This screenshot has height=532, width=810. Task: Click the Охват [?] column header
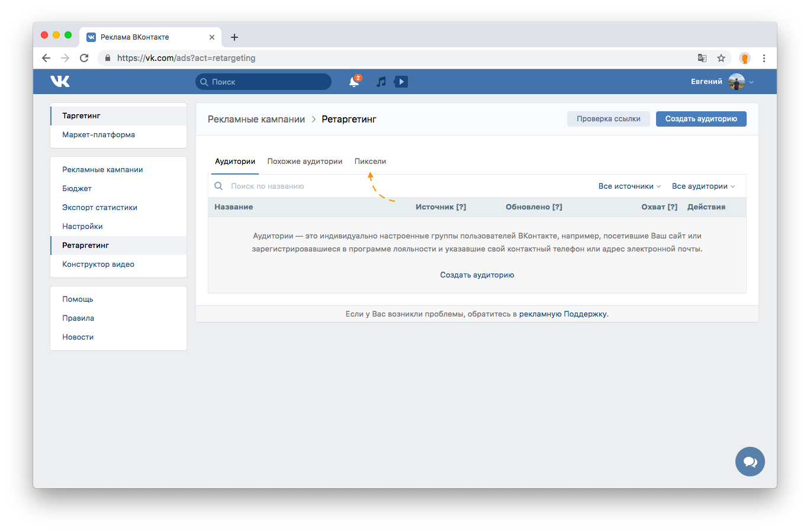pos(660,207)
